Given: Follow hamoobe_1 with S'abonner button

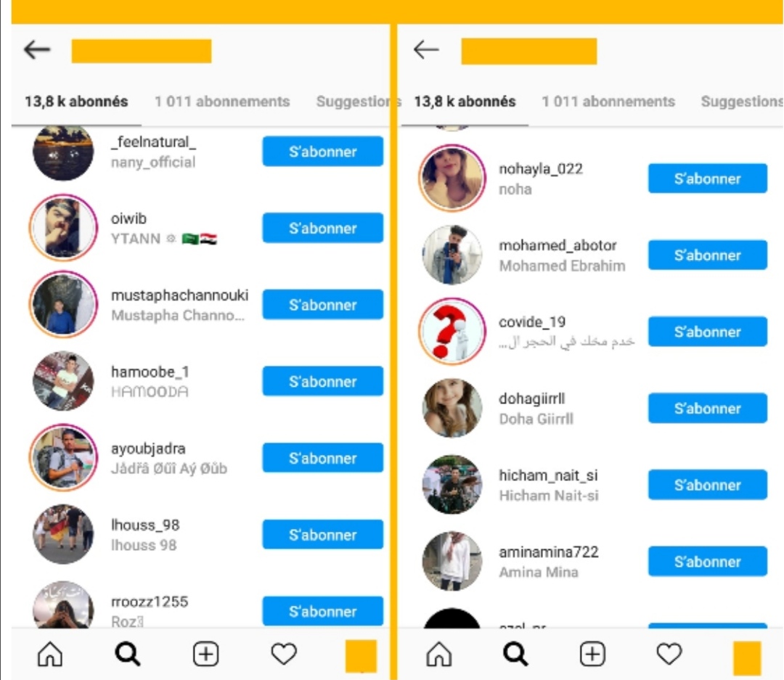Looking at the screenshot, I should (x=323, y=382).
